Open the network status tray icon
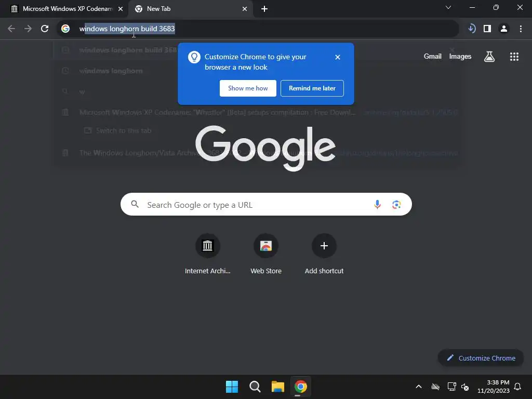 point(451,387)
